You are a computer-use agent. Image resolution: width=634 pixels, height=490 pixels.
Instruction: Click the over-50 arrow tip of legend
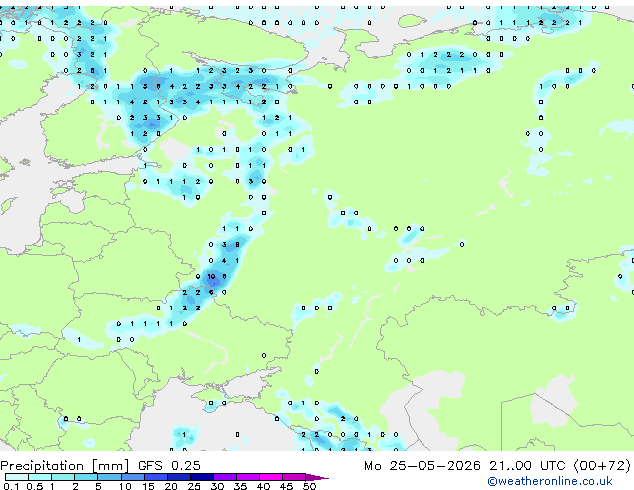point(317,478)
